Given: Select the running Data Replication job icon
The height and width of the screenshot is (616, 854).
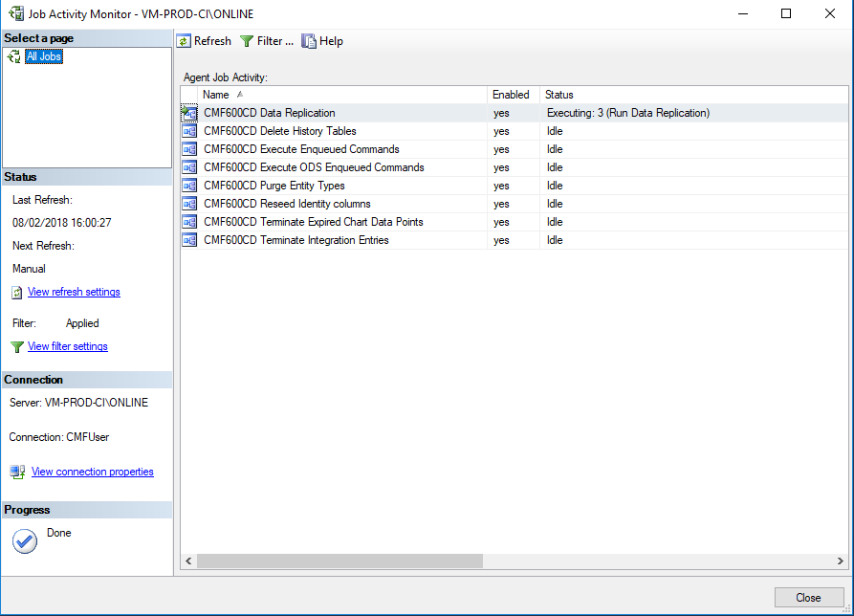Looking at the screenshot, I should tap(189, 113).
